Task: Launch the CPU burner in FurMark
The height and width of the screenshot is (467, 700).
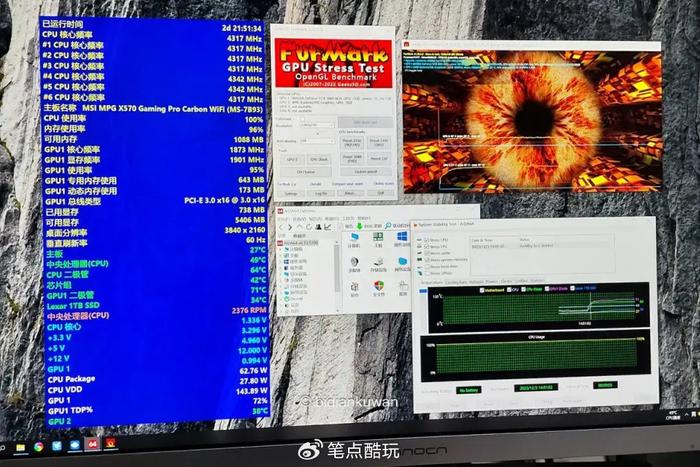Action: [x=306, y=172]
